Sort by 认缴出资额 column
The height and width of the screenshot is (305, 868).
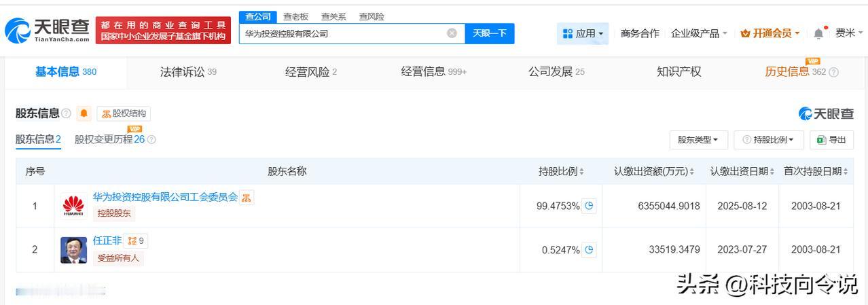(x=654, y=172)
